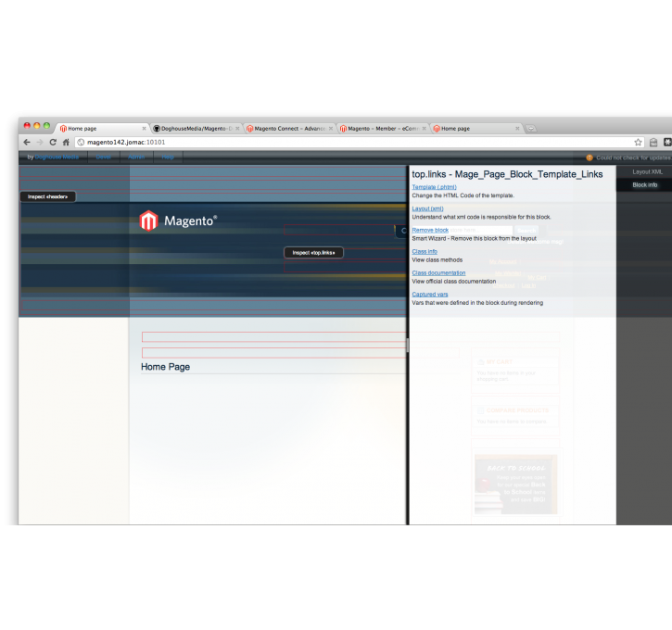Switch to the DoghouseMedia/Magento tab

click(x=197, y=129)
